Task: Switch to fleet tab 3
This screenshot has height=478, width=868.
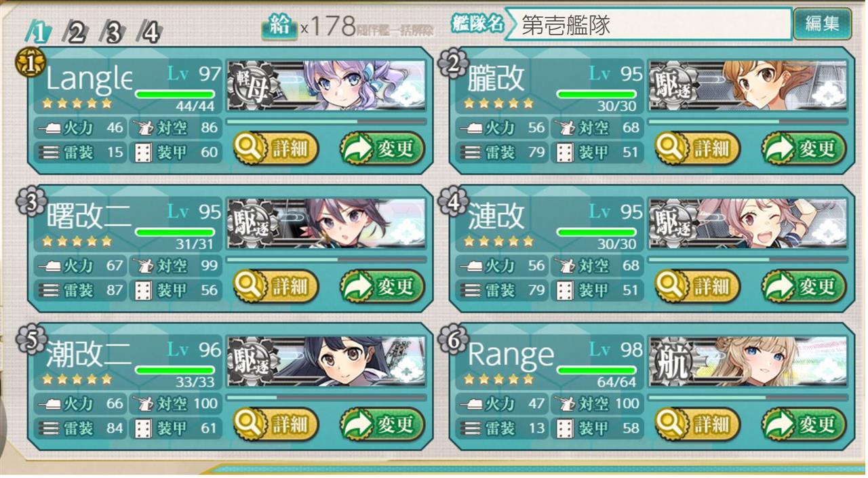Action: click(113, 31)
